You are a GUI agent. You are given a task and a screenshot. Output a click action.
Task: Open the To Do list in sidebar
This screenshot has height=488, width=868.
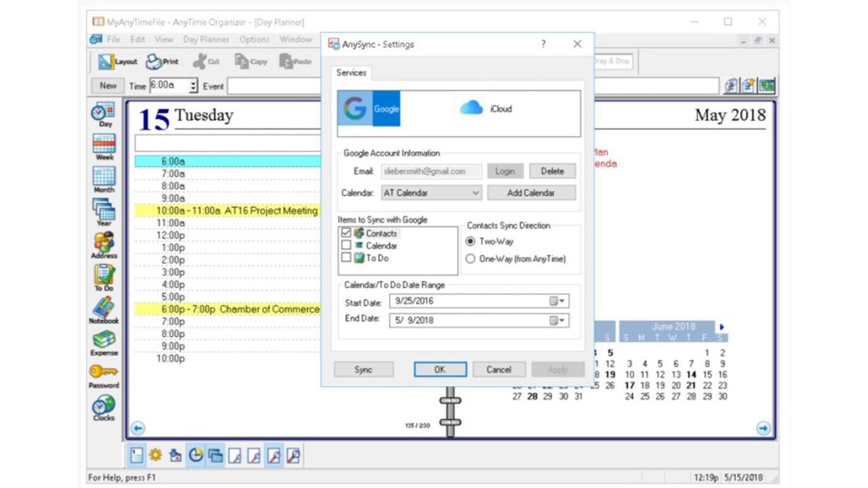tap(105, 278)
